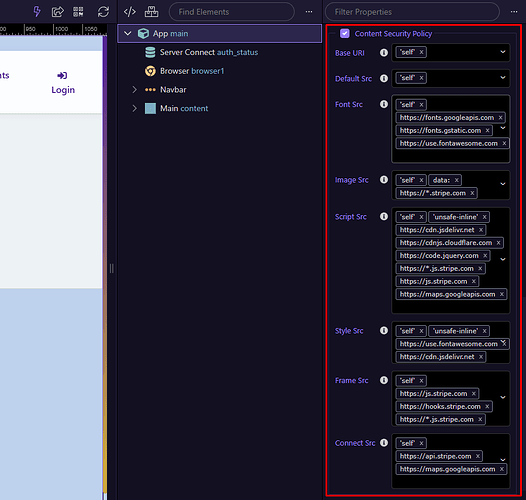Click the Font Src label
Image resolution: width=526 pixels, height=500 pixels.
click(349, 104)
